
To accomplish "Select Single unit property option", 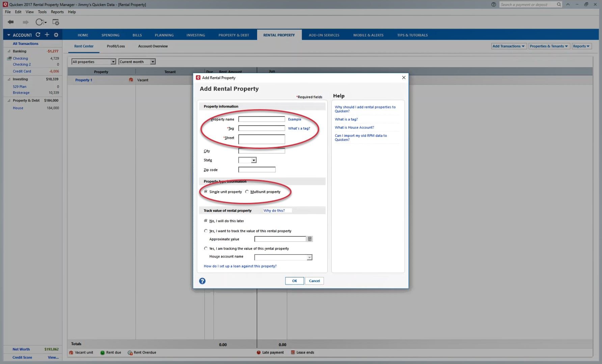I will coord(206,192).
